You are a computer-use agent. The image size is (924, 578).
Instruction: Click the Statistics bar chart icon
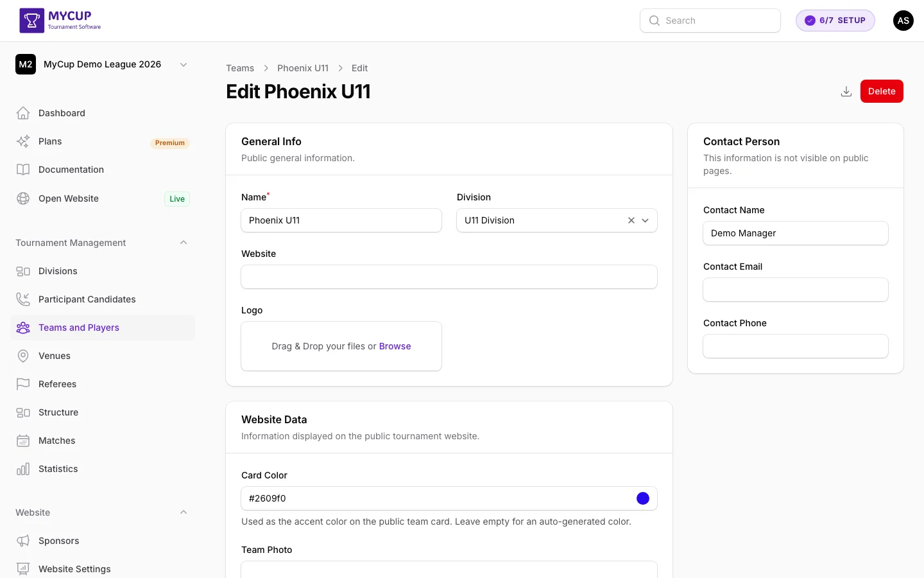(23, 469)
